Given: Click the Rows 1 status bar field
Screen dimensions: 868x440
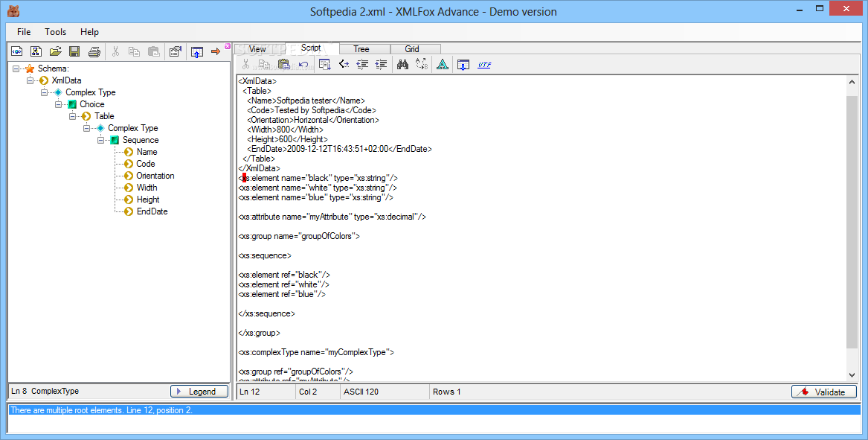Looking at the screenshot, I should tap(446, 392).
